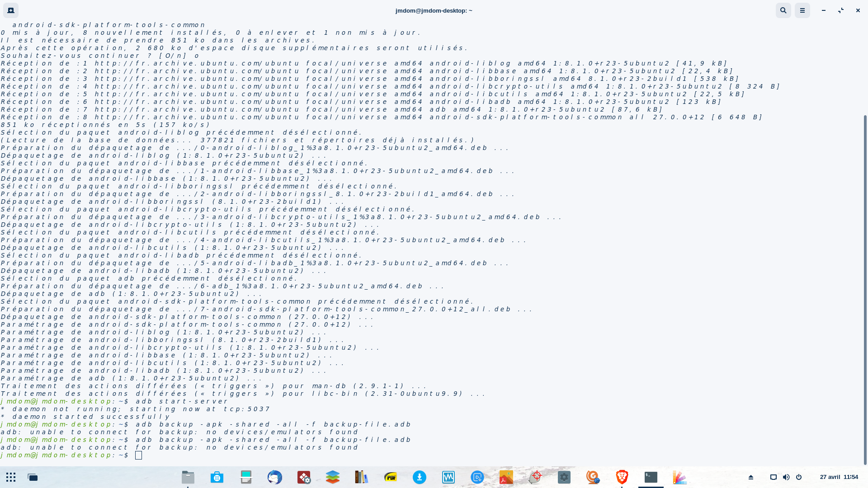Open the date and time calendar
Image resolution: width=868 pixels, height=488 pixels.
pyautogui.click(x=839, y=477)
